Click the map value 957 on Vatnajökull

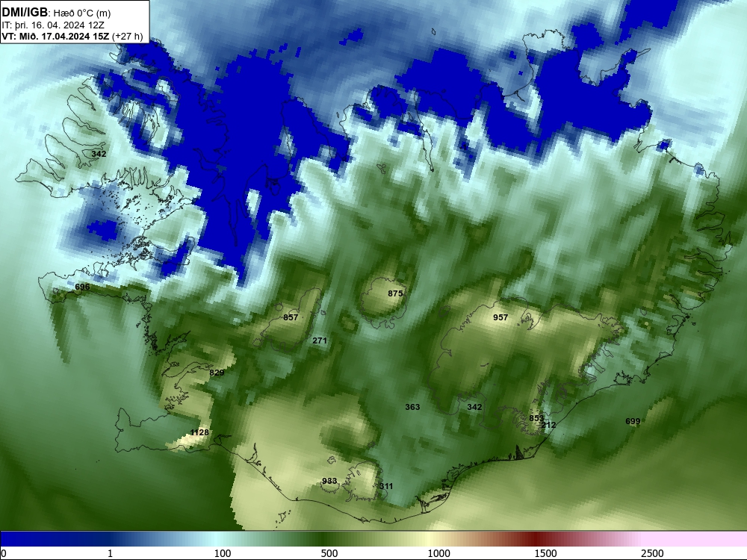pyautogui.click(x=500, y=317)
